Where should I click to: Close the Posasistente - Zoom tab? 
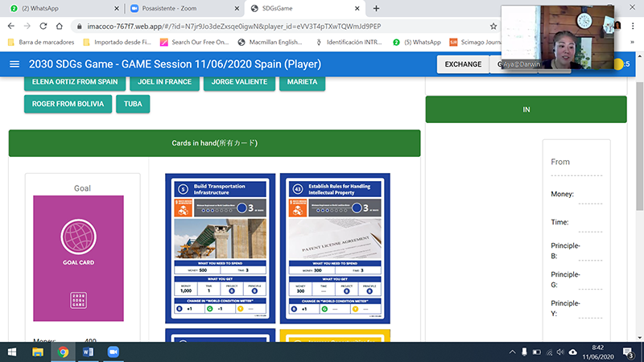[x=237, y=8]
